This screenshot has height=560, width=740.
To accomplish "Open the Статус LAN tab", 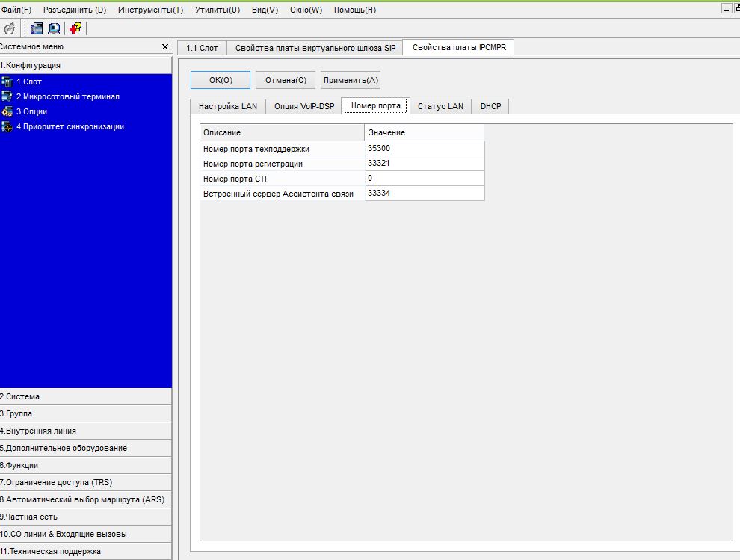I will click(x=440, y=106).
